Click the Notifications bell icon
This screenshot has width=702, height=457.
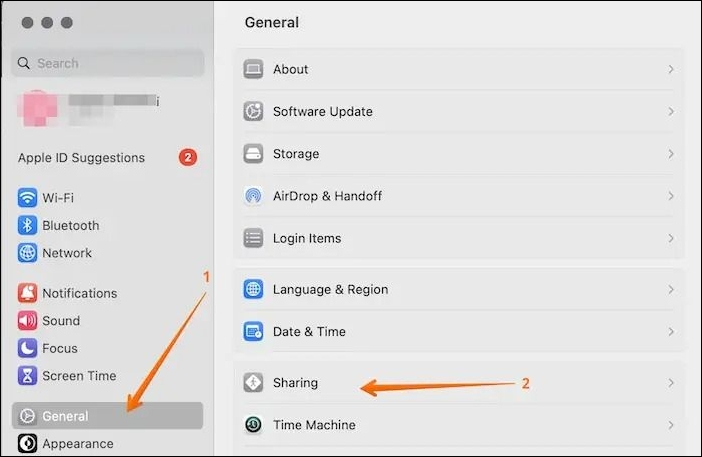point(27,293)
